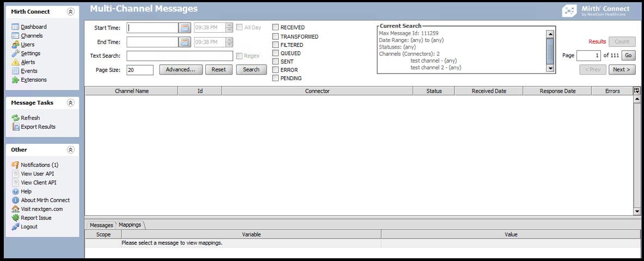The height and width of the screenshot is (261, 644).
Task: Click the Extensions puzzle icon
Action: tap(15, 80)
